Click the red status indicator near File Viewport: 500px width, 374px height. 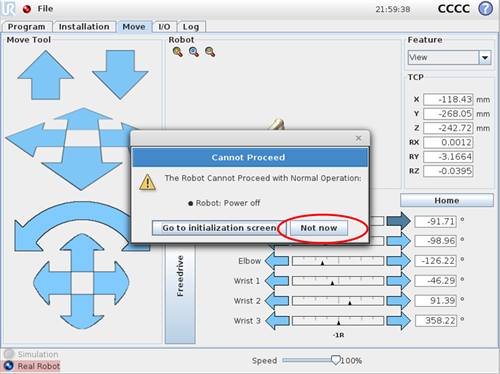[x=27, y=9]
